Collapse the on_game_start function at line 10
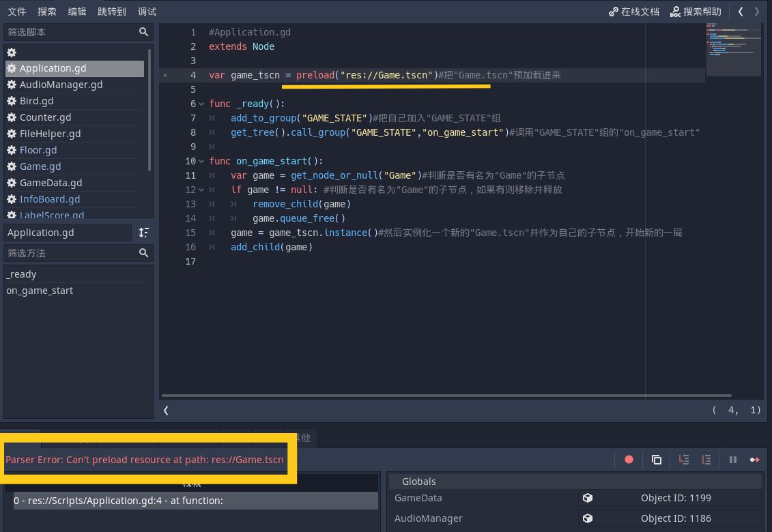 pos(201,162)
